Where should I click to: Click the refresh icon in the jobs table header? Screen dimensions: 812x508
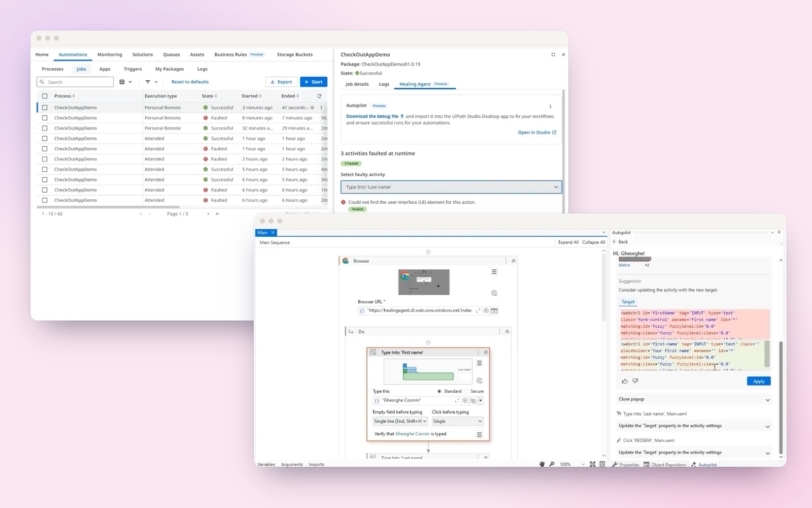coord(319,96)
